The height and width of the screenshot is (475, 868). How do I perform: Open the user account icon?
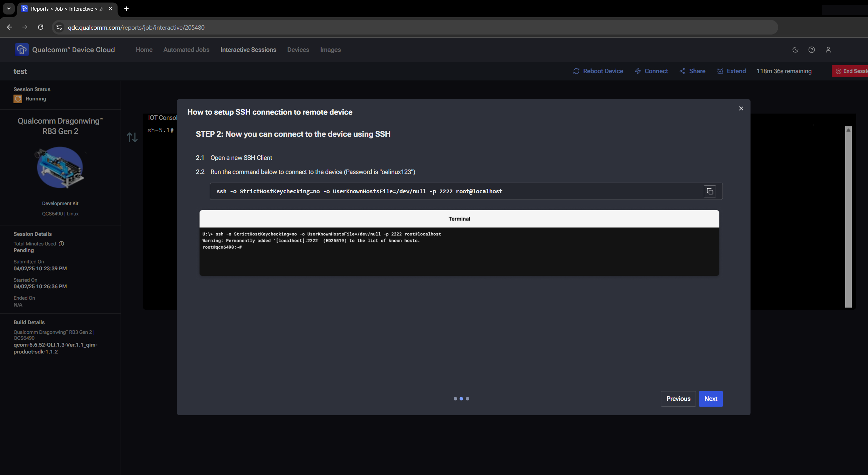click(828, 50)
